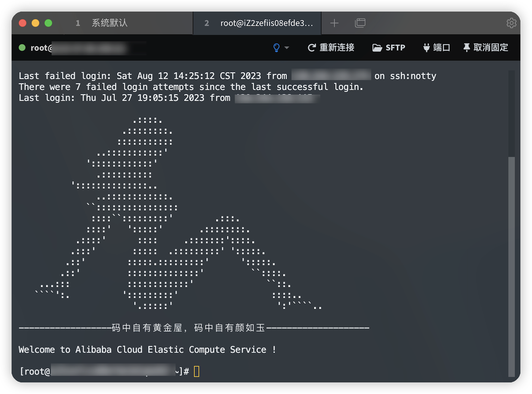The image size is (532, 394).
Task: Click the folder icon next to SFTP
Action: click(x=377, y=48)
